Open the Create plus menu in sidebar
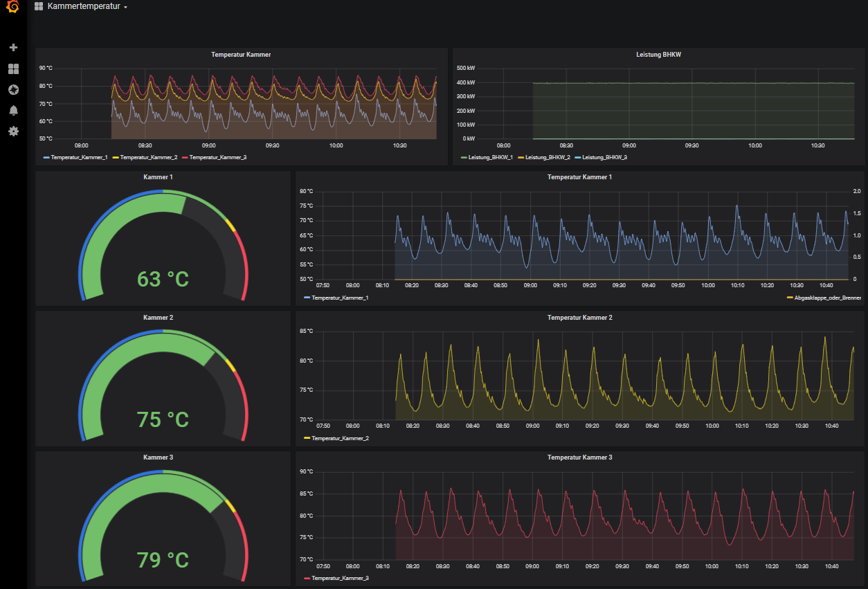 pyautogui.click(x=13, y=48)
